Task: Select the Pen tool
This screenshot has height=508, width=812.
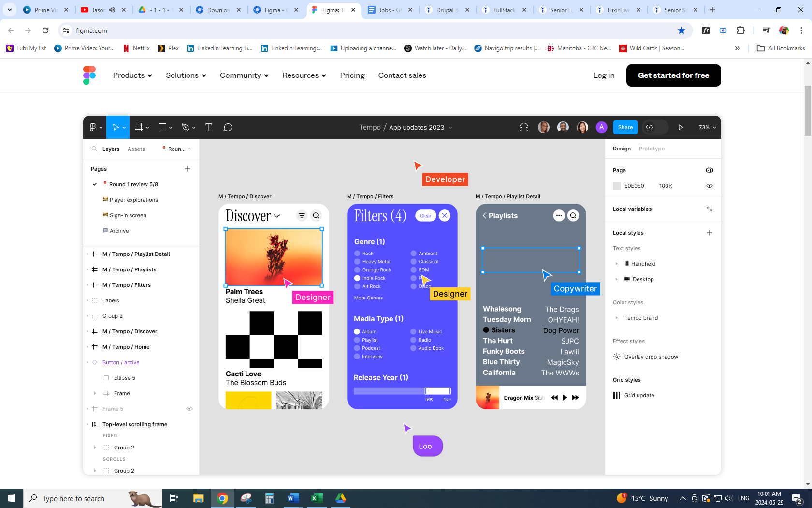Action: point(185,127)
